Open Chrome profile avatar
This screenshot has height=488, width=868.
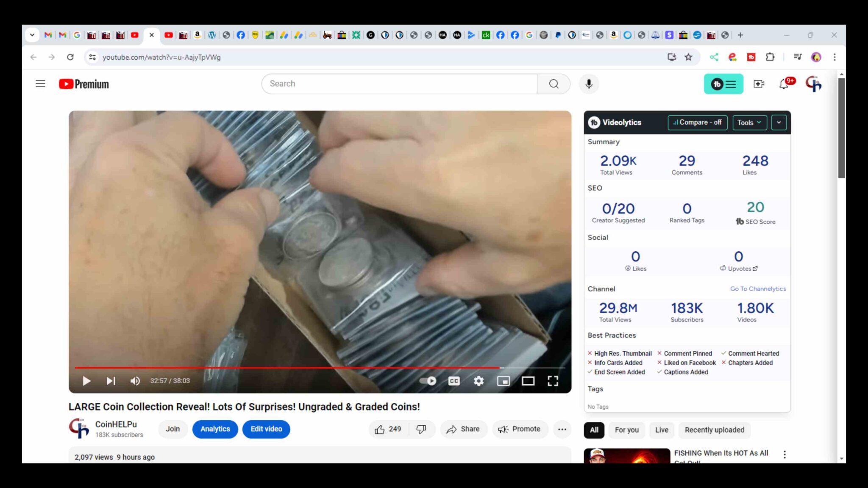[816, 57]
